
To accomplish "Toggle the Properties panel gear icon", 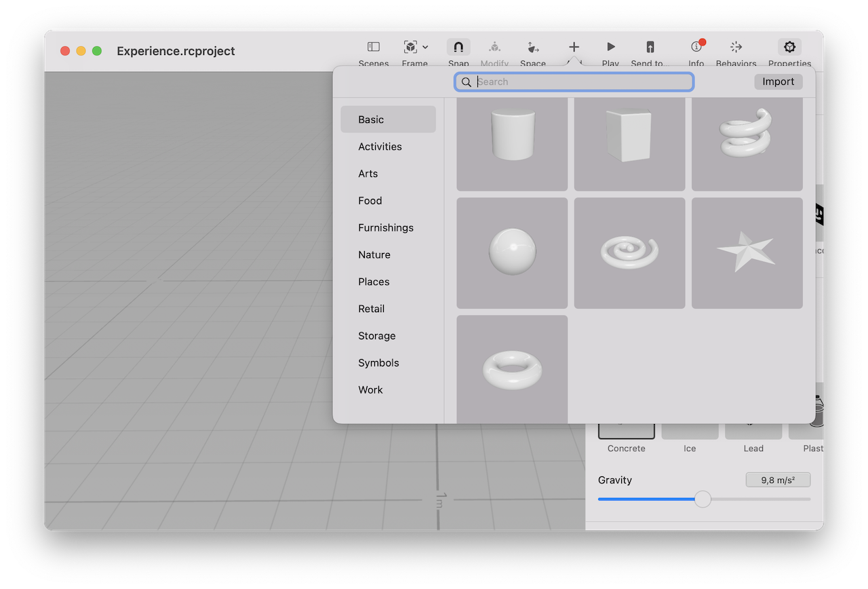I will click(789, 47).
